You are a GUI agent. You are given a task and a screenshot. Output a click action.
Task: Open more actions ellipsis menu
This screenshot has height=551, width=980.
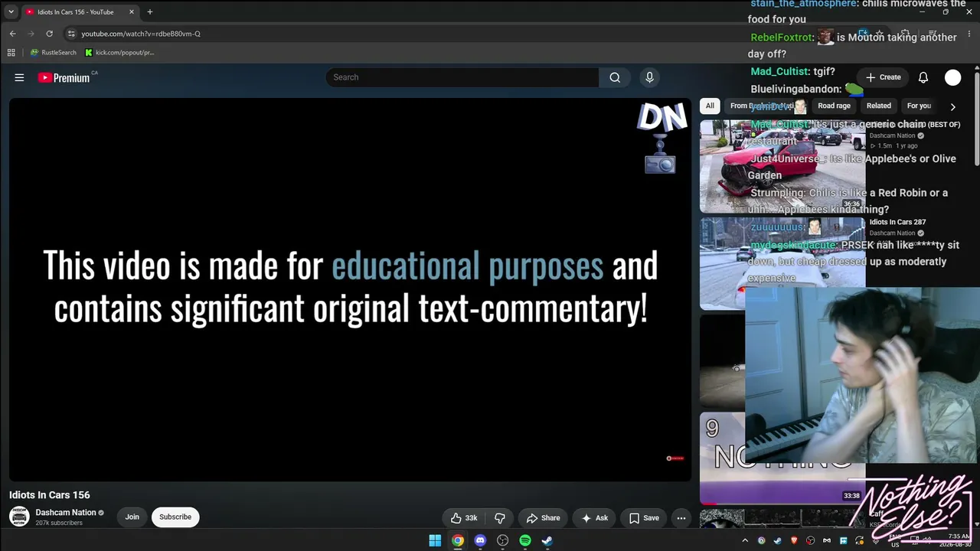(x=681, y=518)
